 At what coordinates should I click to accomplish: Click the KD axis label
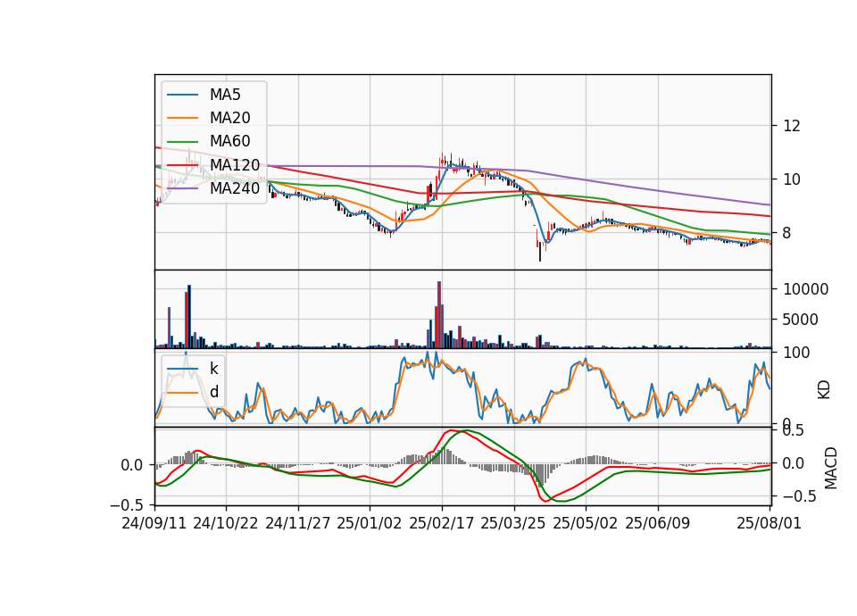pos(824,389)
